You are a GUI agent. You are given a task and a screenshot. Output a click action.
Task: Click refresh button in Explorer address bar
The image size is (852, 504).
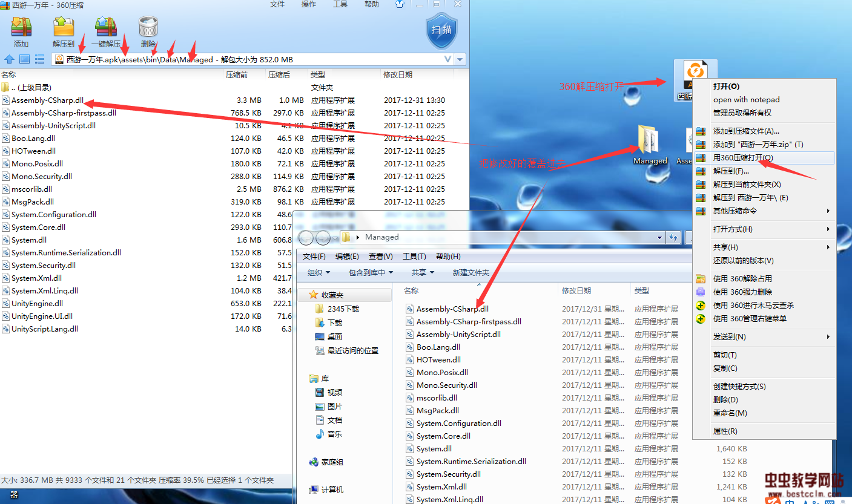pos(673,238)
